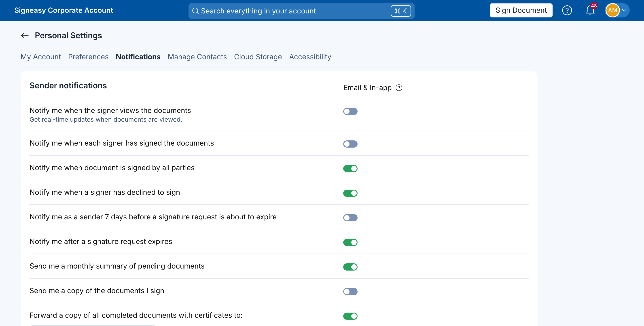Expand the account menu chevron
Image resolution: width=644 pixels, height=326 pixels.
pyautogui.click(x=624, y=11)
